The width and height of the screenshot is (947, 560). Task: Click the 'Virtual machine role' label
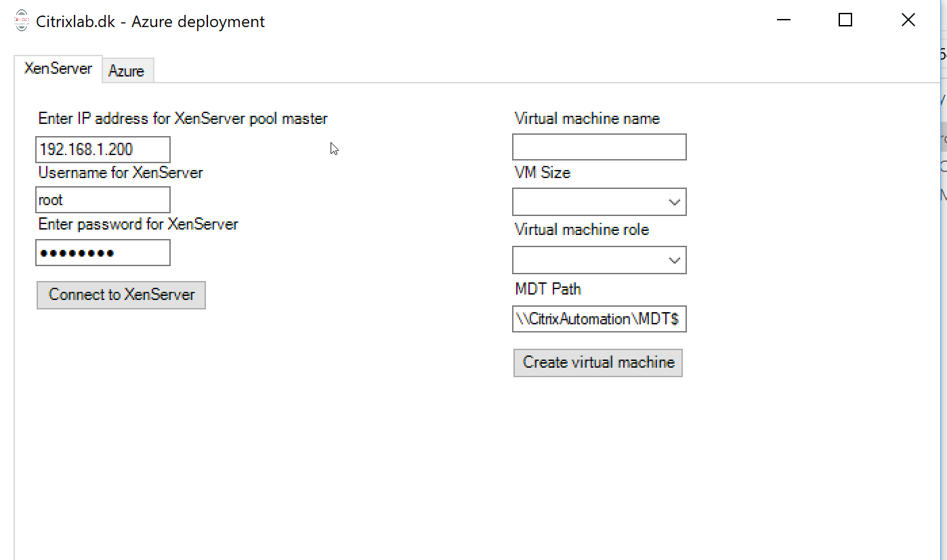point(582,230)
